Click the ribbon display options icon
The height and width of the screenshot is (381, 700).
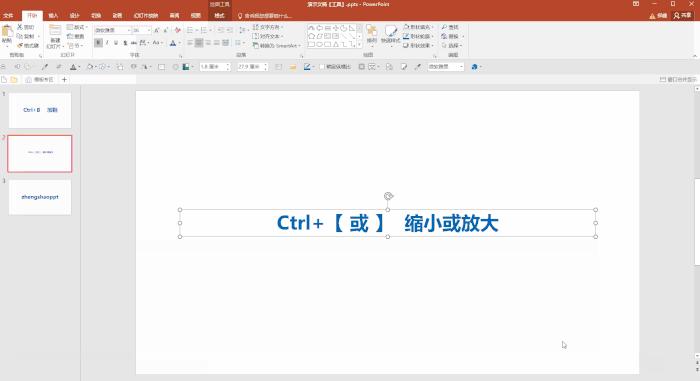[x=636, y=4]
